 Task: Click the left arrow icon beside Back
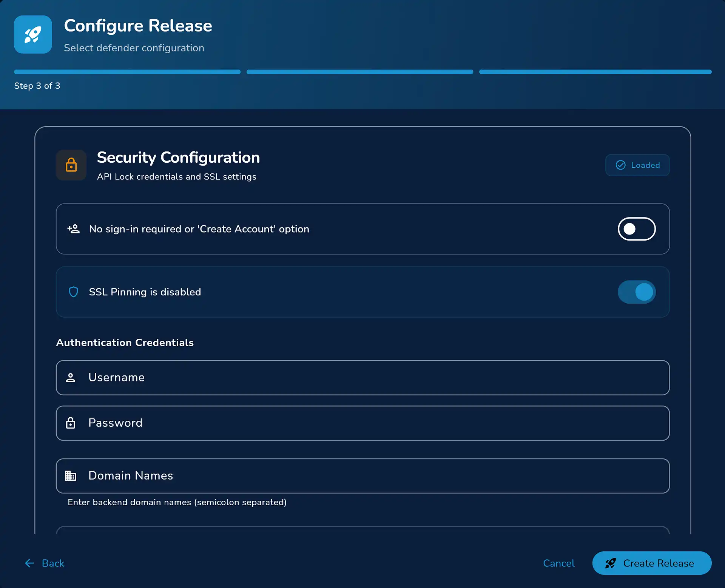coord(29,563)
